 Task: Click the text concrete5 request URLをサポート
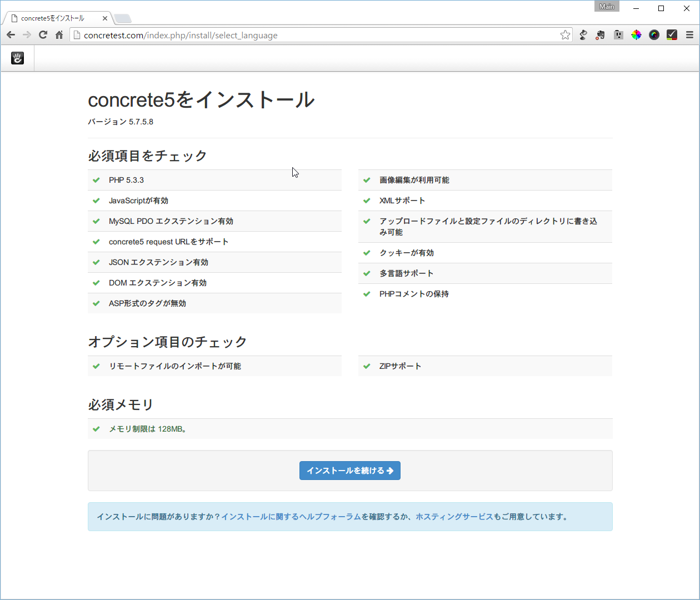[169, 242]
